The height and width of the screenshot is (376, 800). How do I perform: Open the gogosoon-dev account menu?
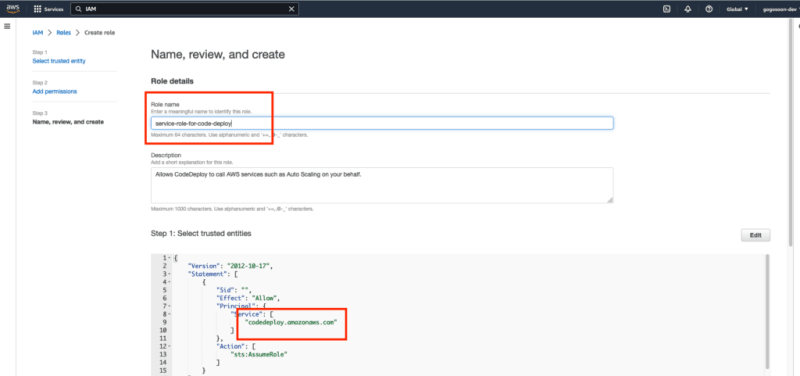click(x=780, y=9)
